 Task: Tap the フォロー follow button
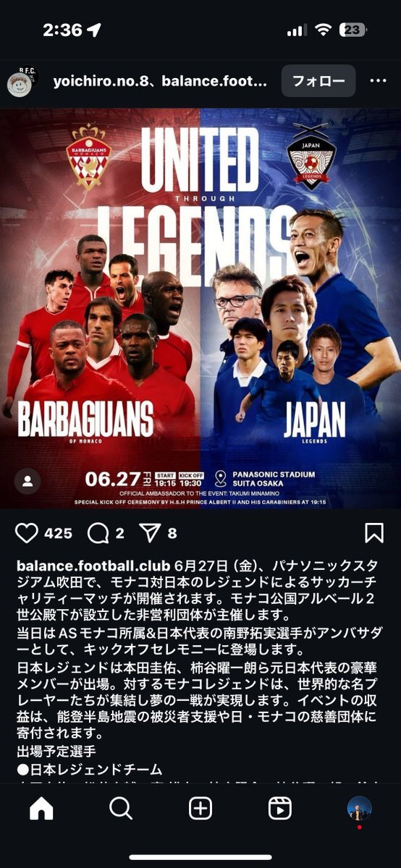pyautogui.click(x=318, y=81)
